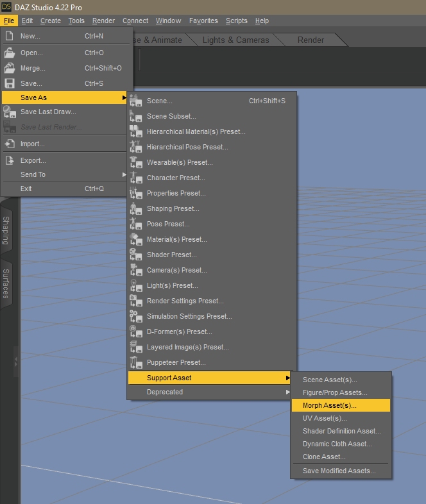Click the Character Preset icon

(135, 178)
